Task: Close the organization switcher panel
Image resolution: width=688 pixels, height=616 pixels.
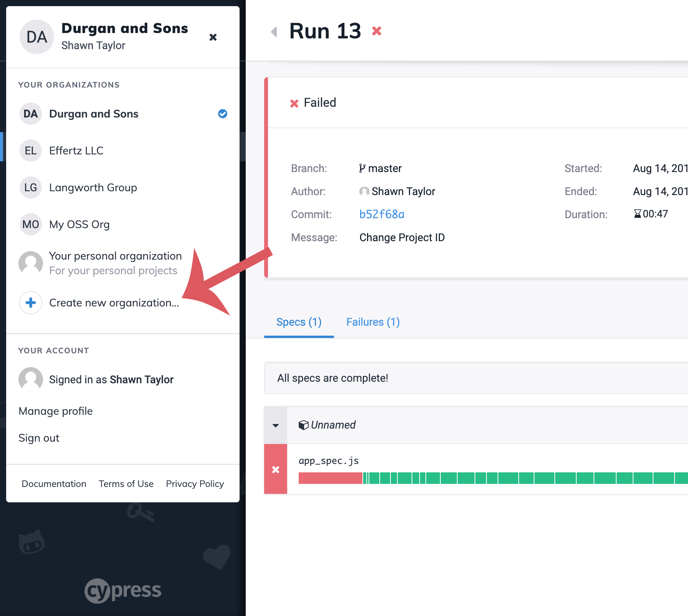Action: (x=213, y=37)
